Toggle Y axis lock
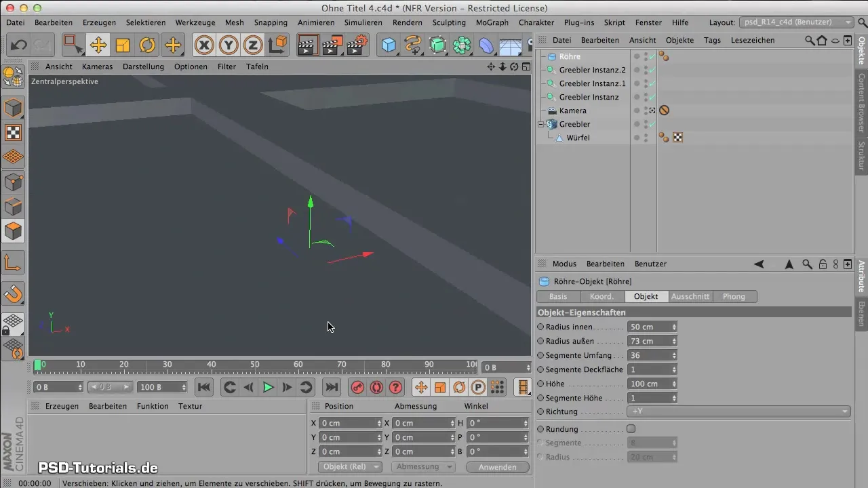868x488 pixels. [x=229, y=45]
